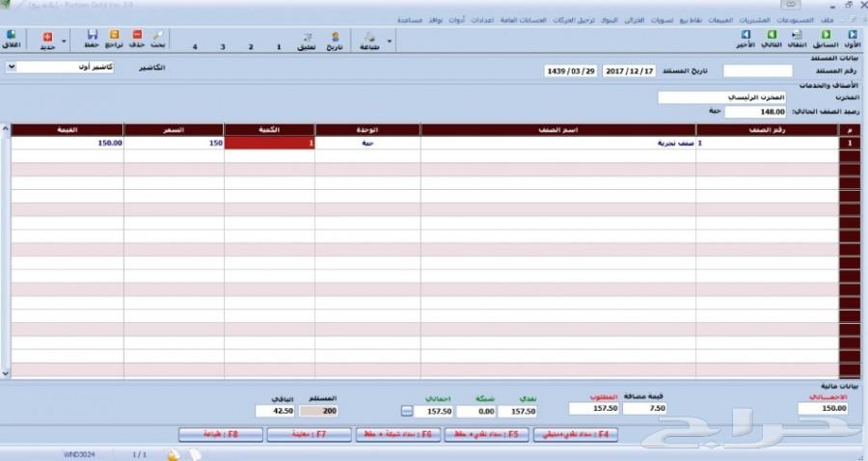The width and height of the screenshot is (868, 461).
Task: Click the اسم الصنف (Item name) column header
Action: click(558, 130)
